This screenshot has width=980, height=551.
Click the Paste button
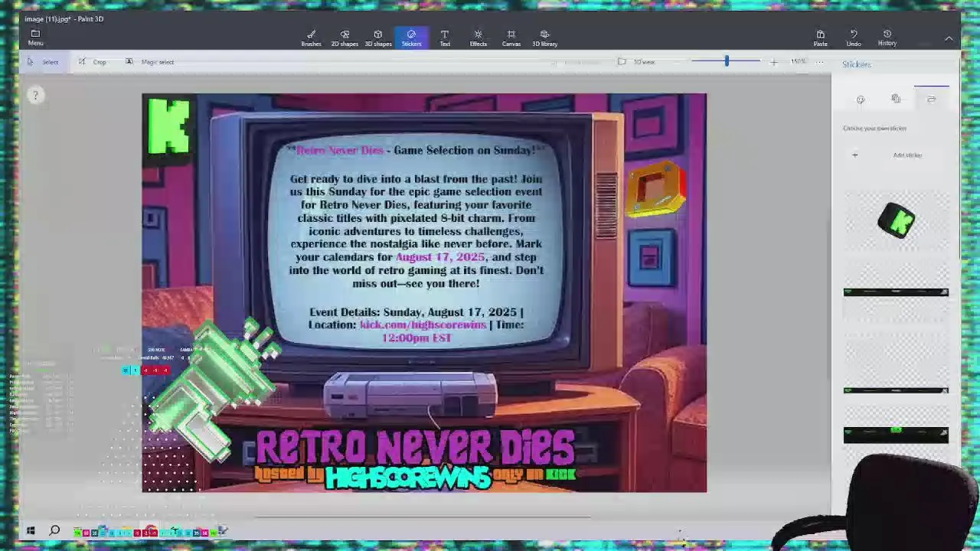pos(820,38)
